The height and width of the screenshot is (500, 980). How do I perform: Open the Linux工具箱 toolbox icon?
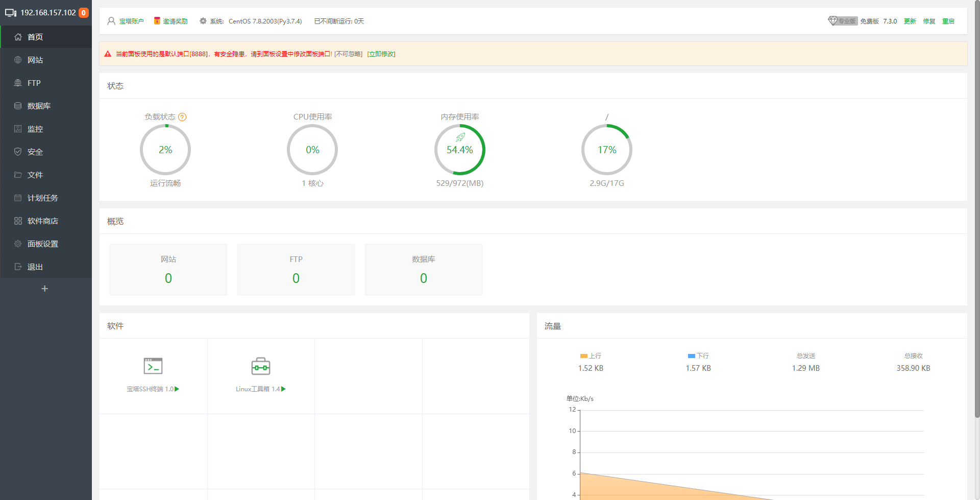tap(261, 366)
